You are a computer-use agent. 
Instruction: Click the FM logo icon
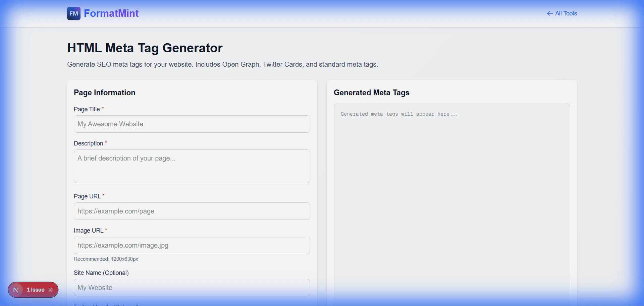[73, 13]
